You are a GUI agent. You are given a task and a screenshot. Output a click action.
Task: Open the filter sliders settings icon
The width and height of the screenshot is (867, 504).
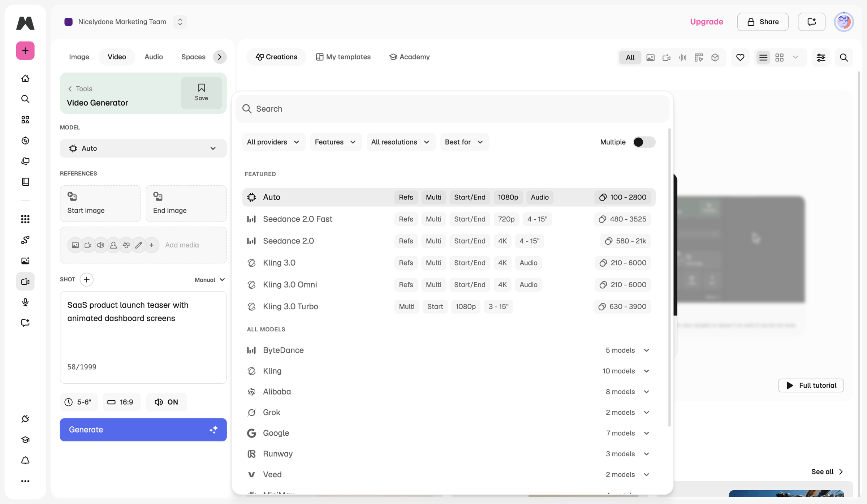click(x=821, y=57)
